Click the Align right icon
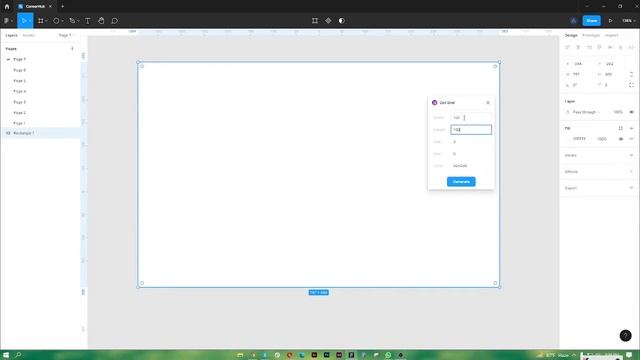The image size is (640, 360). click(589, 47)
